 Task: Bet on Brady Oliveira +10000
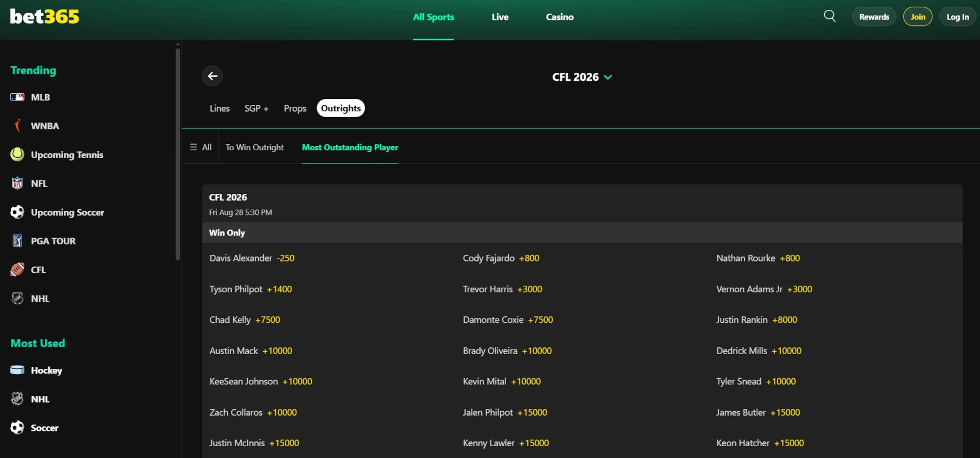(x=507, y=351)
